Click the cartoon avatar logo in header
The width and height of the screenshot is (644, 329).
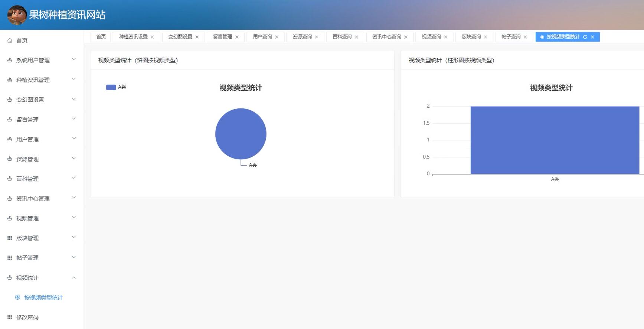[17, 15]
